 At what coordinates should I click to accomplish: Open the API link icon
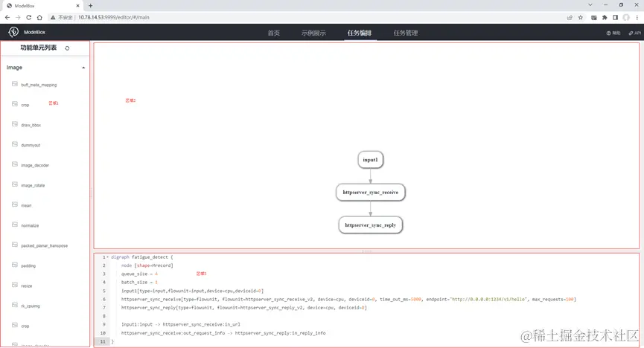pyautogui.click(x=631, y=33)
